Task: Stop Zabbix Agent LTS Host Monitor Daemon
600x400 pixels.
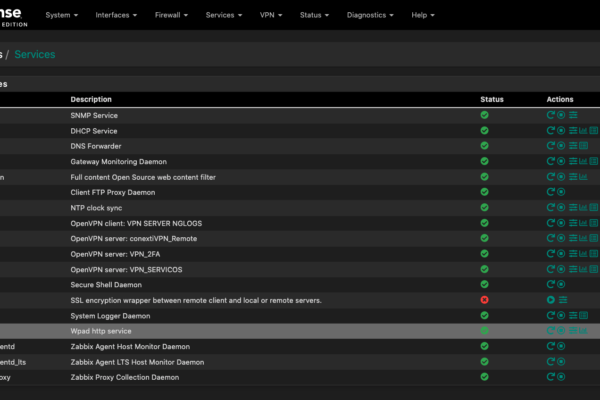Action: 561,362
